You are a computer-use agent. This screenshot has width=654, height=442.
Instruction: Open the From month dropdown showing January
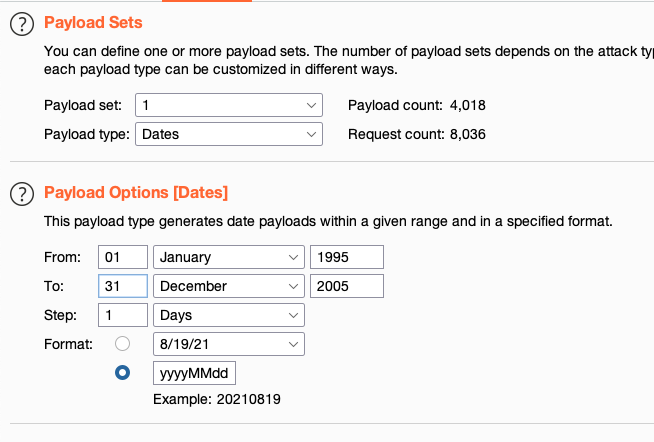coord(229,257)
